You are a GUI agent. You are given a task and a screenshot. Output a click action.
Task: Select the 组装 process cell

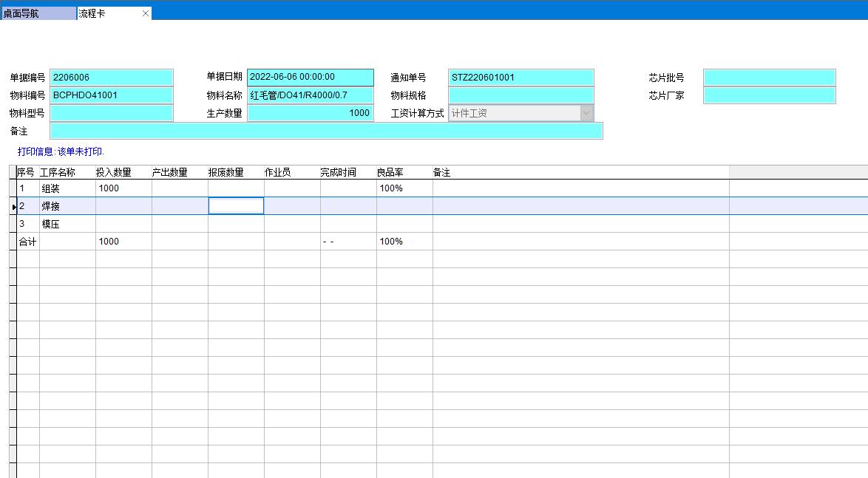click(x=67, y=188)
